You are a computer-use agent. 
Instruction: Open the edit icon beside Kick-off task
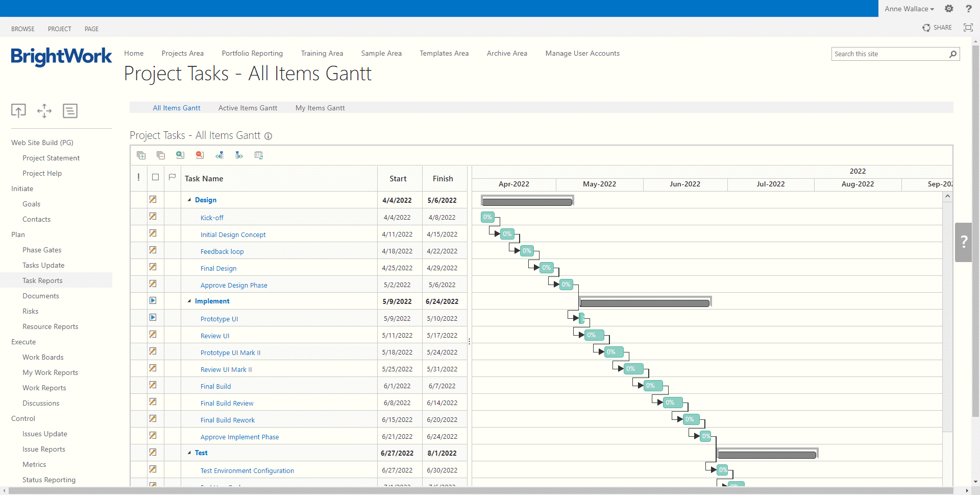[x=153, y=216]
